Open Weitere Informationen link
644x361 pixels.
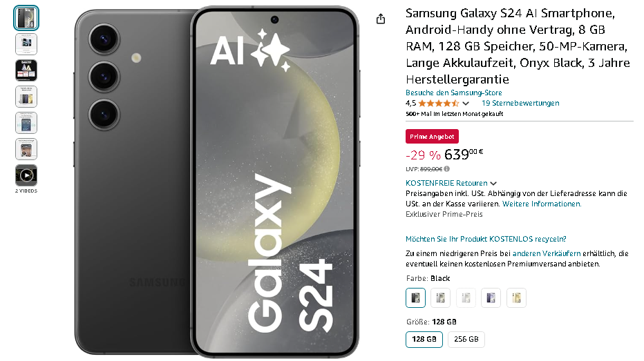542,204
